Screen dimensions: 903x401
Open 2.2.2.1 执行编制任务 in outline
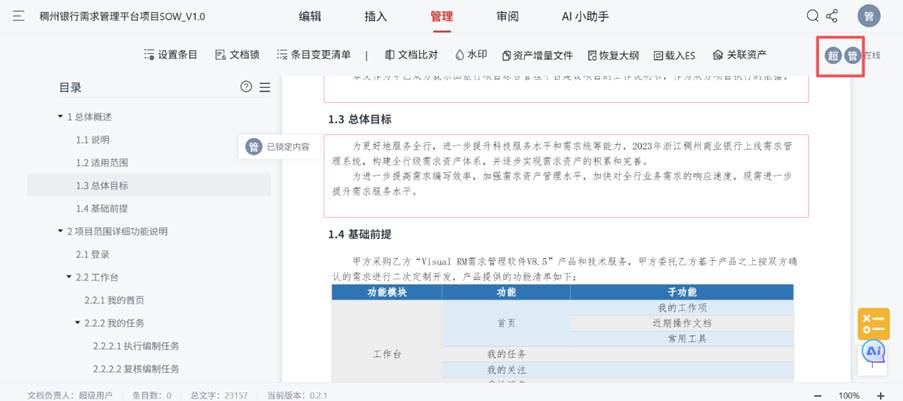click(136, 346)
